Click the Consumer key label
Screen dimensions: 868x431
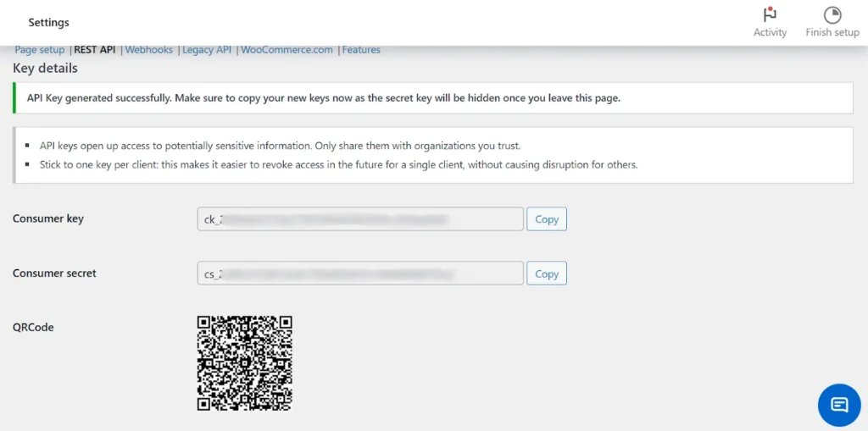[48, 218]
